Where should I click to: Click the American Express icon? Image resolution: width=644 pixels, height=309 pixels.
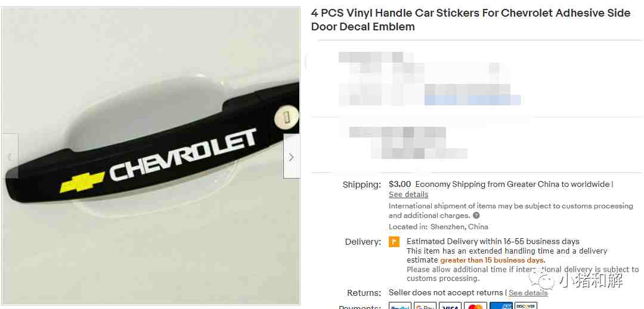click(501, 305)
